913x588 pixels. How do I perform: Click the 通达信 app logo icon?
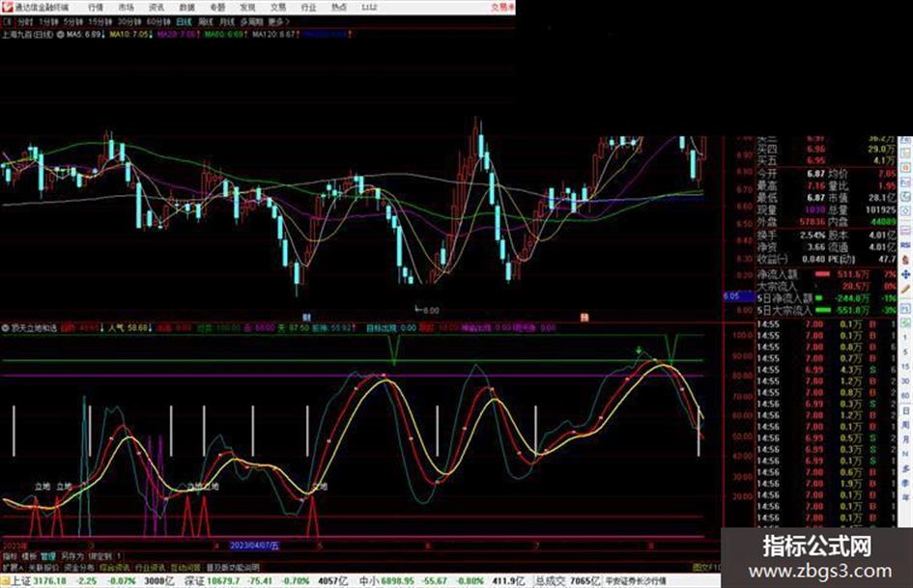point(7,7)
